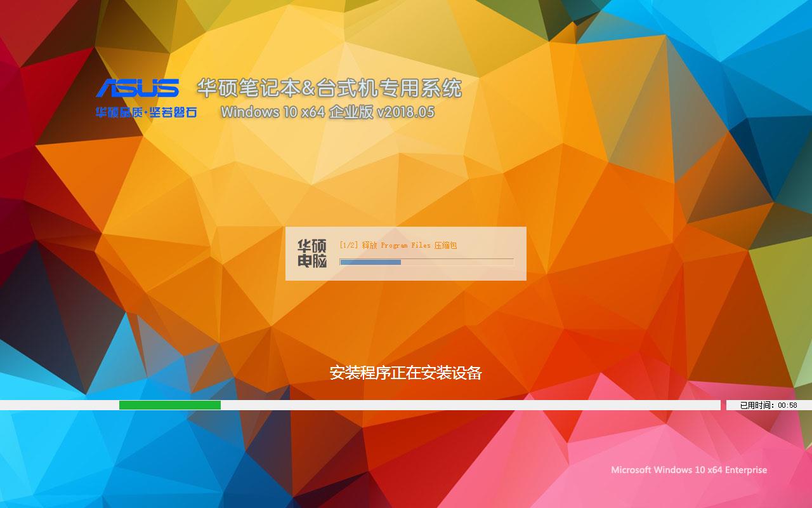Click the green filled segment of the install progress bar

pos(169,405)
